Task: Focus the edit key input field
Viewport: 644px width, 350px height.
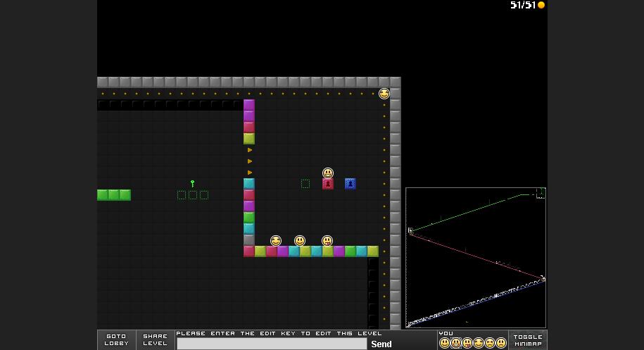Action: point(272,344)
